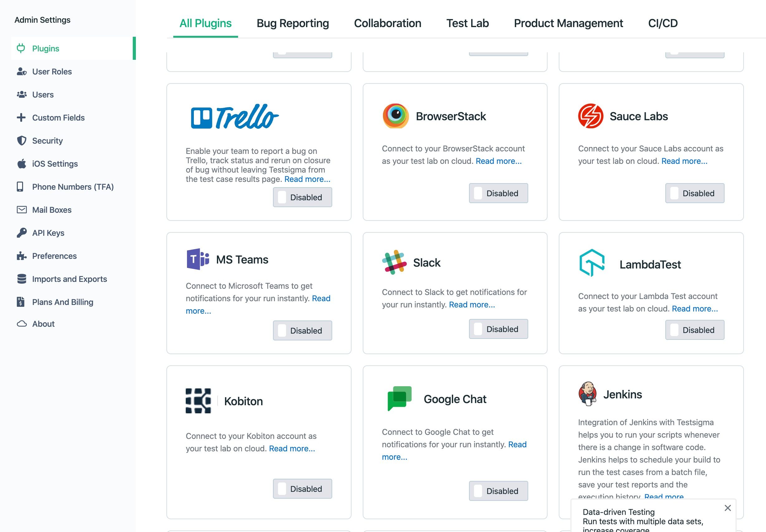Open Trello Read more link
The width and height of the screenshot is (766, 532).
[308, 179]
